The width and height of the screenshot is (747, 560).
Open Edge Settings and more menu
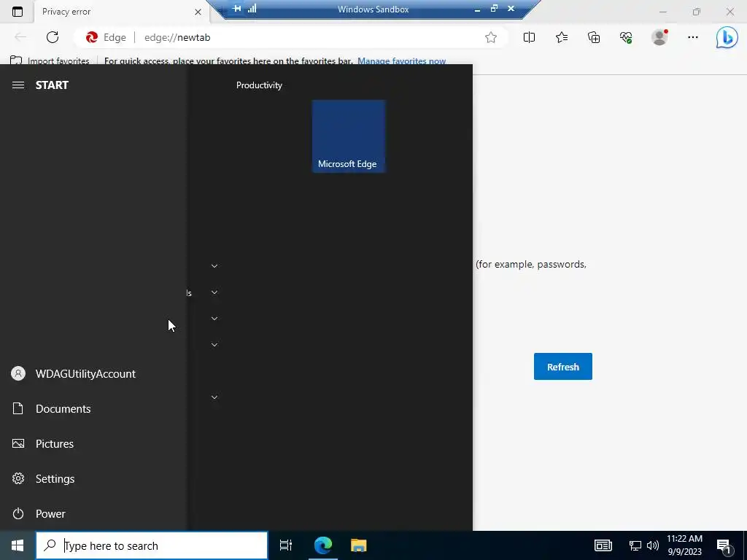coord(693,37)
